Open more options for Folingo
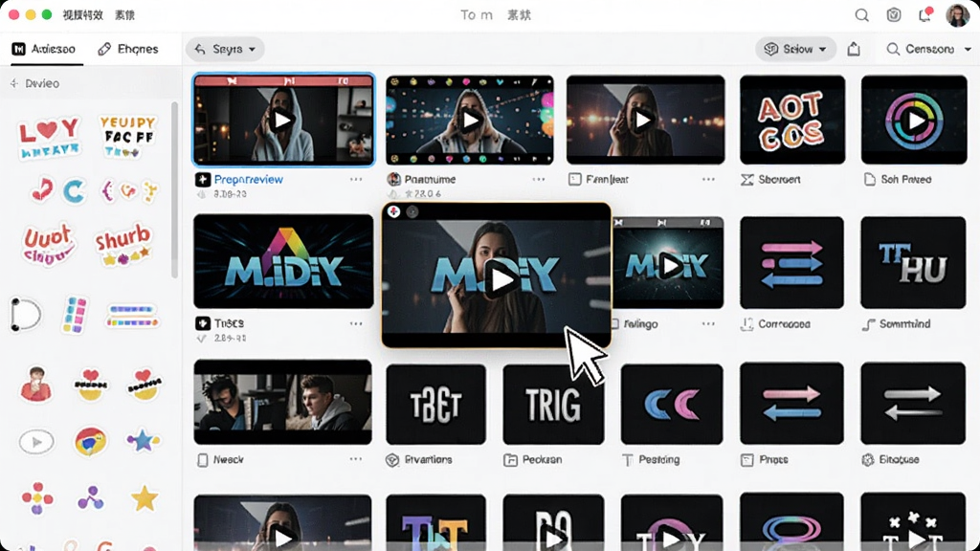 (x=707, y=323)
